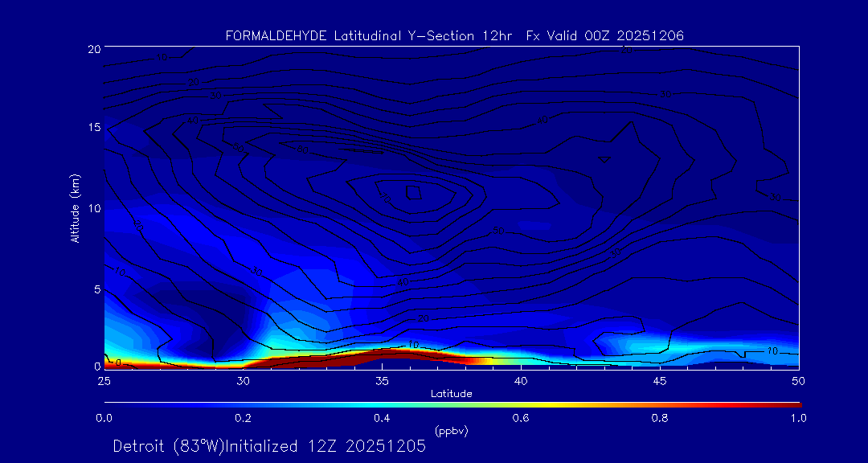Click the '(ppbv)' units label under the color bar

452,430
